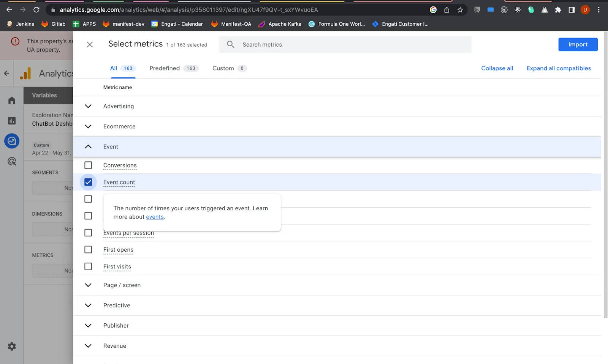Close the Select metrics dialog

point(90,44)
